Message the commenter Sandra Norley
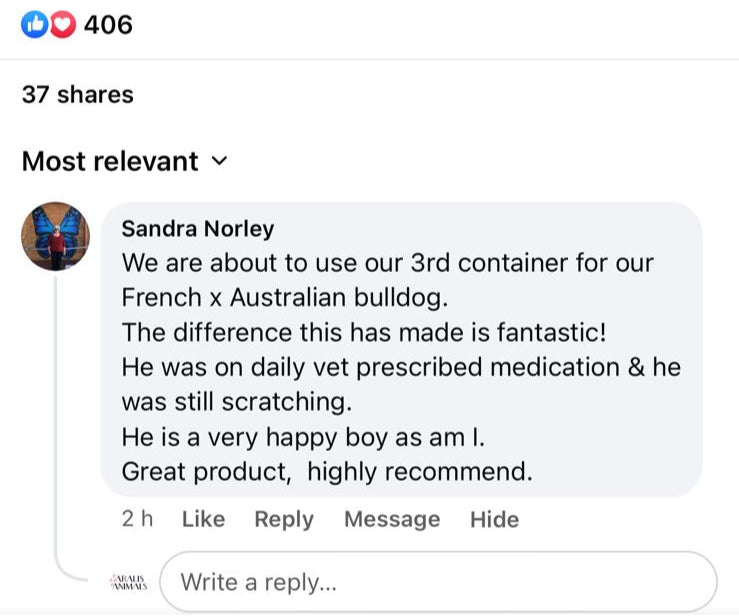Viewport: 739px width, 616px height. pos(392,519)
